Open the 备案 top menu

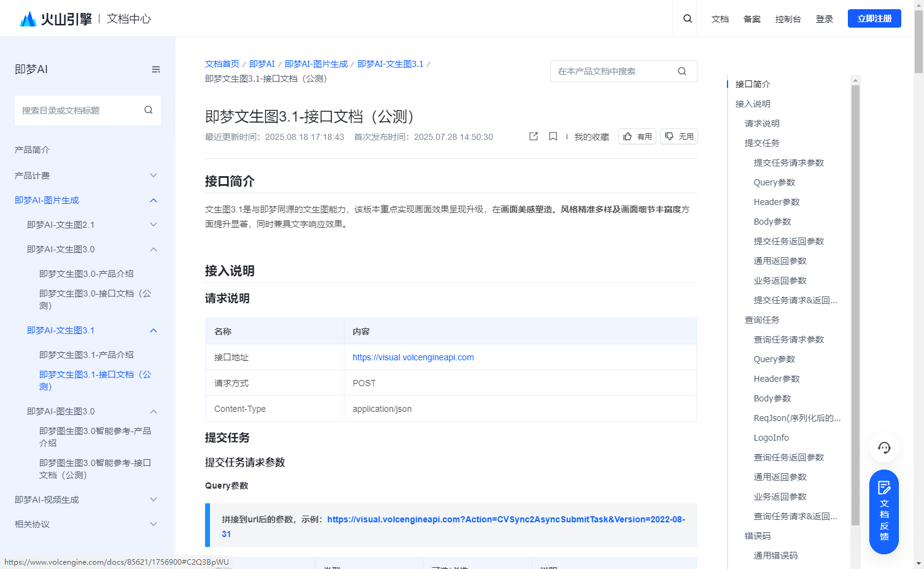pyautogui.click(x=752, y=19)
